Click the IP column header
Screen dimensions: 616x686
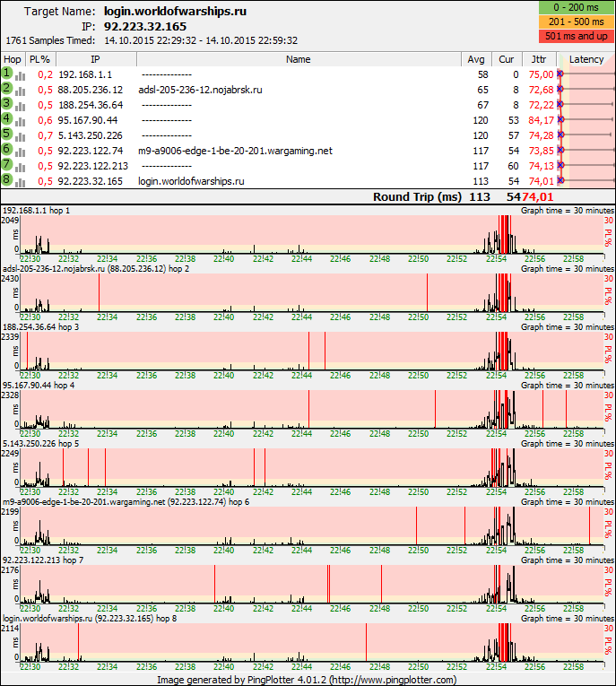click(x=96, y=59)
